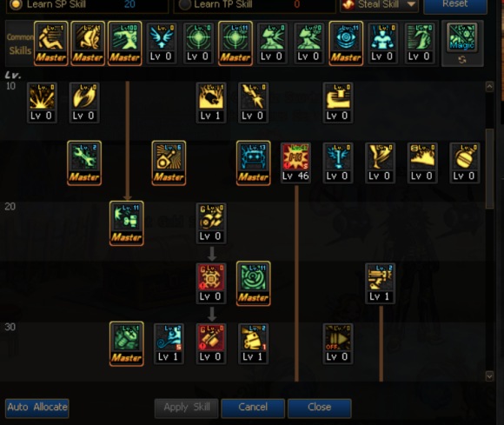
Task: Click the green wrench Master skill icon
Action: click(x=84, y=163)
